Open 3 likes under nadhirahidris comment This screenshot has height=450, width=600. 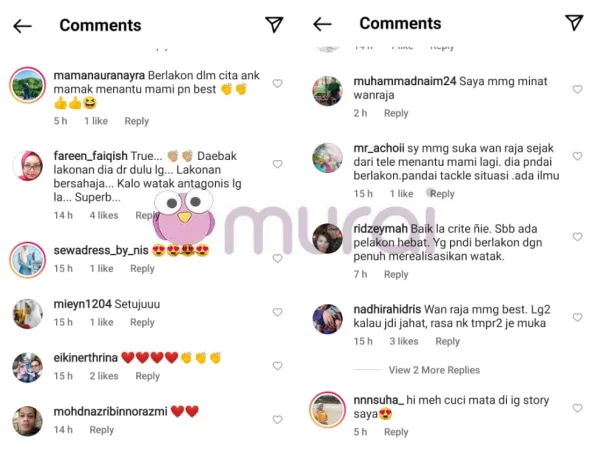(404, 341)
